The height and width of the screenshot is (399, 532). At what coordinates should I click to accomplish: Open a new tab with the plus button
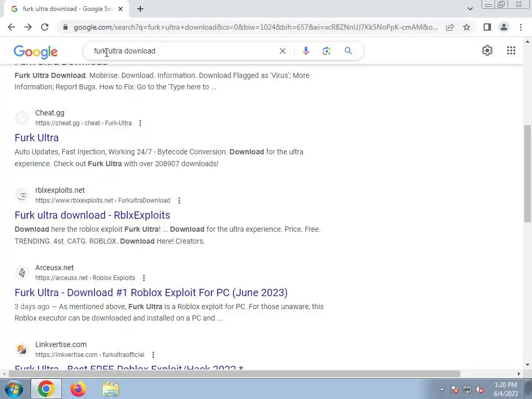point(140,9)
